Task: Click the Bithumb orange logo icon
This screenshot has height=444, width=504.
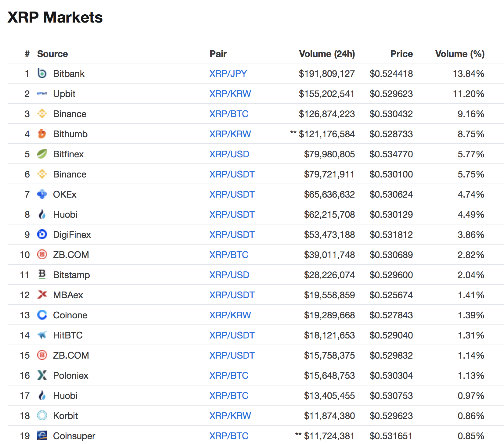Action: point(42,134)
